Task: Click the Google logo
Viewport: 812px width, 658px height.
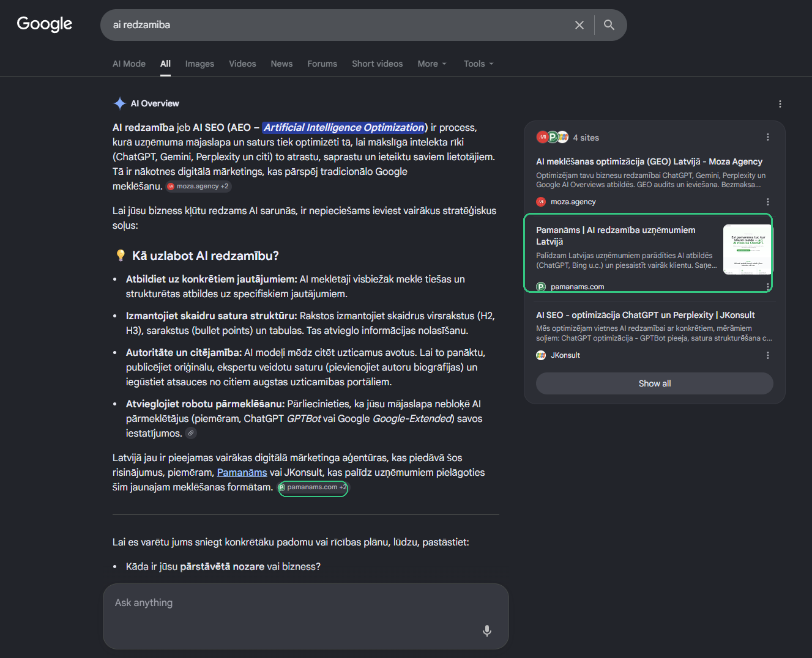Action: 44,24
